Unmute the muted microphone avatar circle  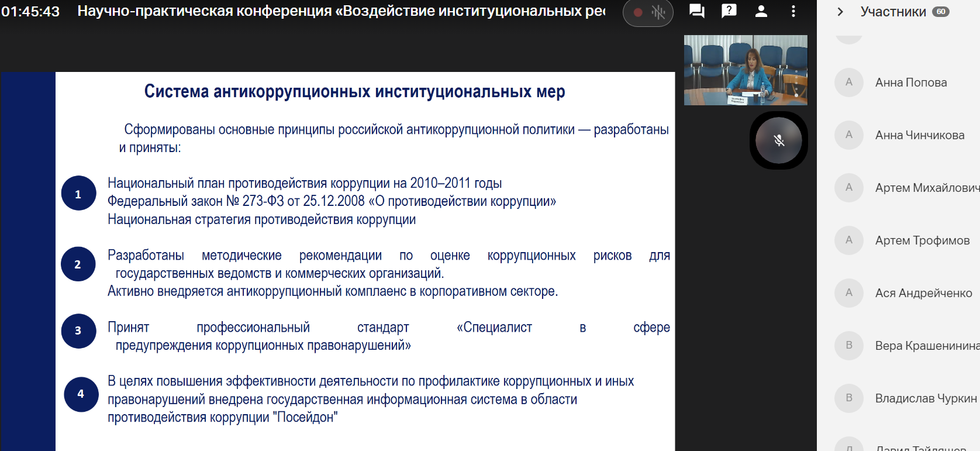pos(778,140)
